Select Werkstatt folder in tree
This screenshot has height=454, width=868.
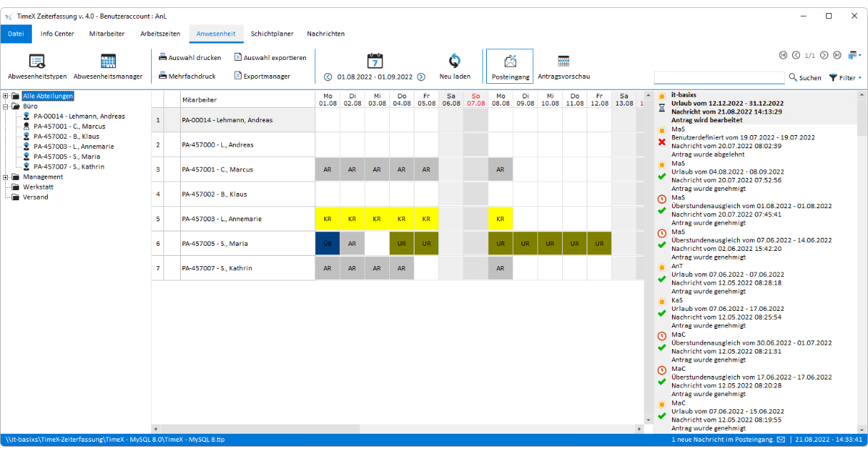tap(38, 187)
